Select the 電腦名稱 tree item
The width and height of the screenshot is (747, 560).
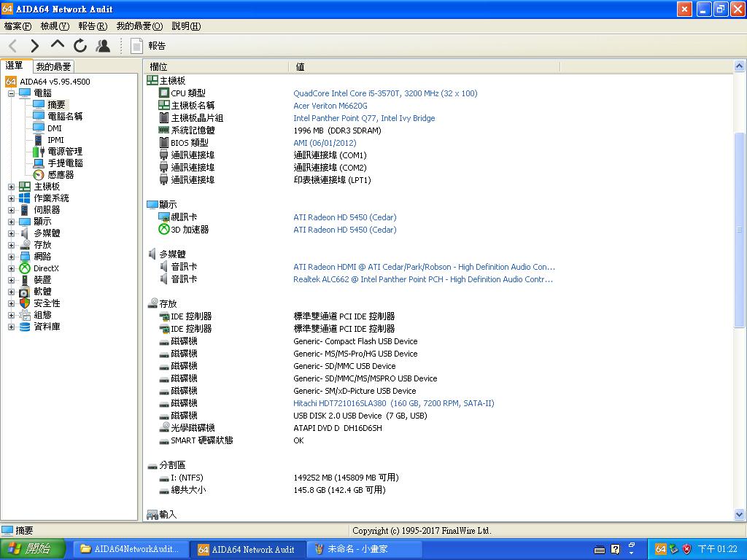[x=65, y=116]
